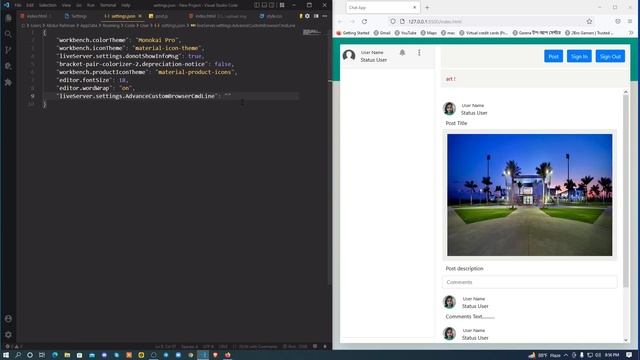Click the customize layout icon in VS Code
Image resolution: width=640 pixels, height=360 pixels.
pos(282,5)
